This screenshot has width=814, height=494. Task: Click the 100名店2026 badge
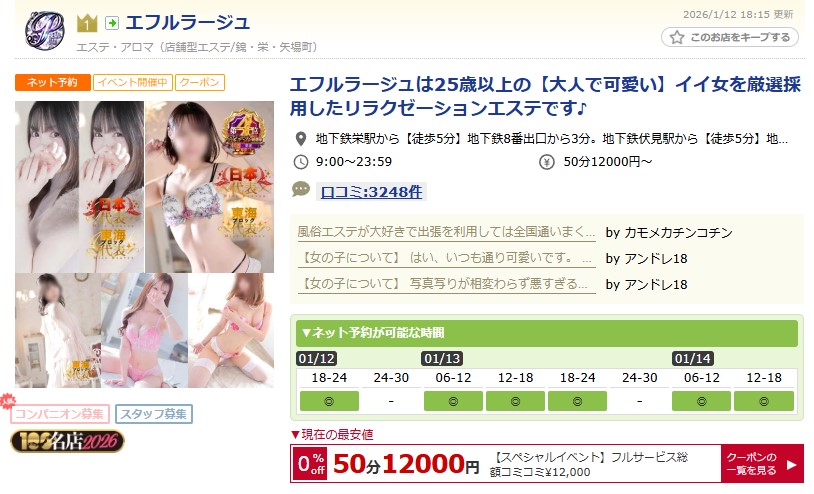(x=67, y=442)
